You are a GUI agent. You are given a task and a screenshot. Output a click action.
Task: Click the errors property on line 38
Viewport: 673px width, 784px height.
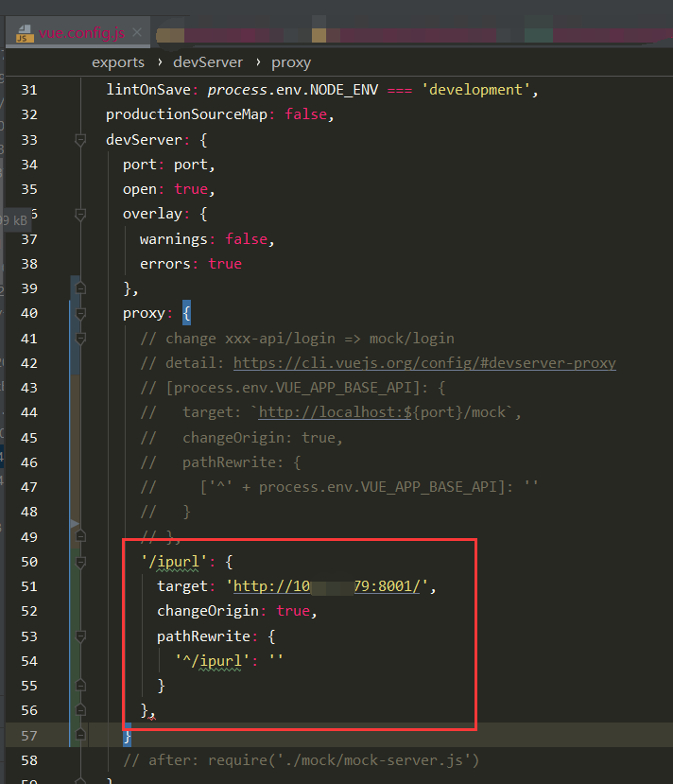point(164,264)
